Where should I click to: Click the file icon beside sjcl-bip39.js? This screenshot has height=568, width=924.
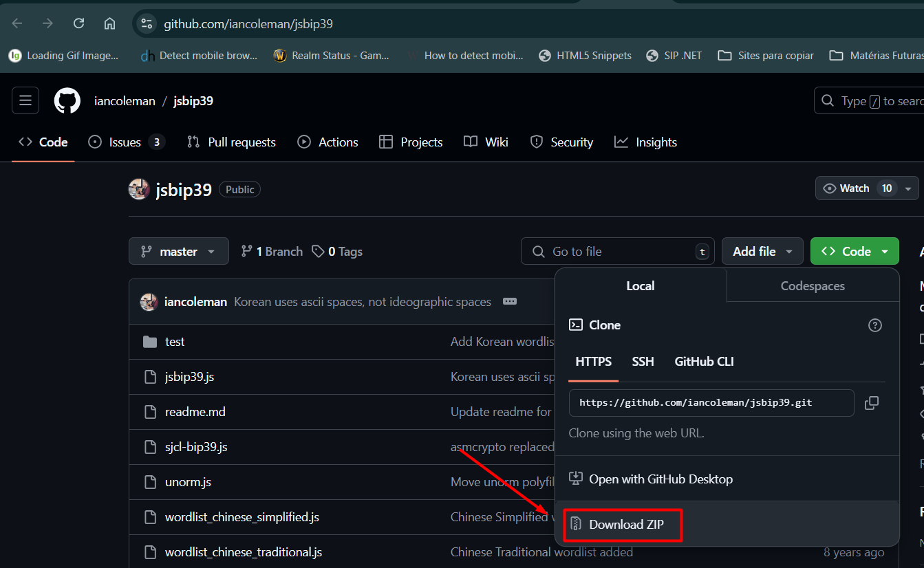coord(150,447)
